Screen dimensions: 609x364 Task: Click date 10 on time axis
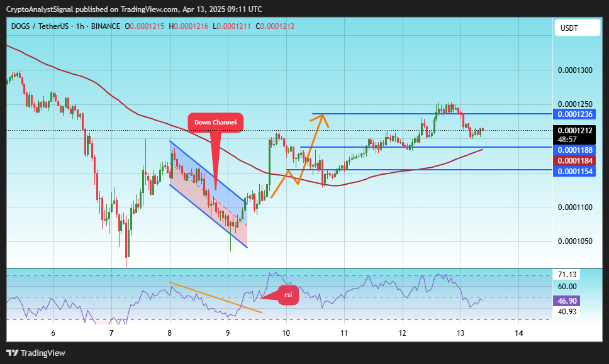coord(286,333)
